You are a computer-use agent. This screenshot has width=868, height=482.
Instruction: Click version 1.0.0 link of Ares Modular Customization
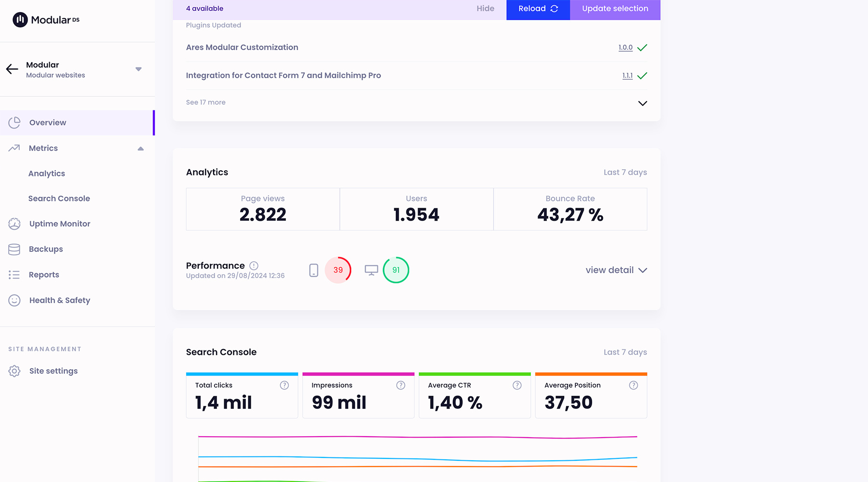pos(625,47)
